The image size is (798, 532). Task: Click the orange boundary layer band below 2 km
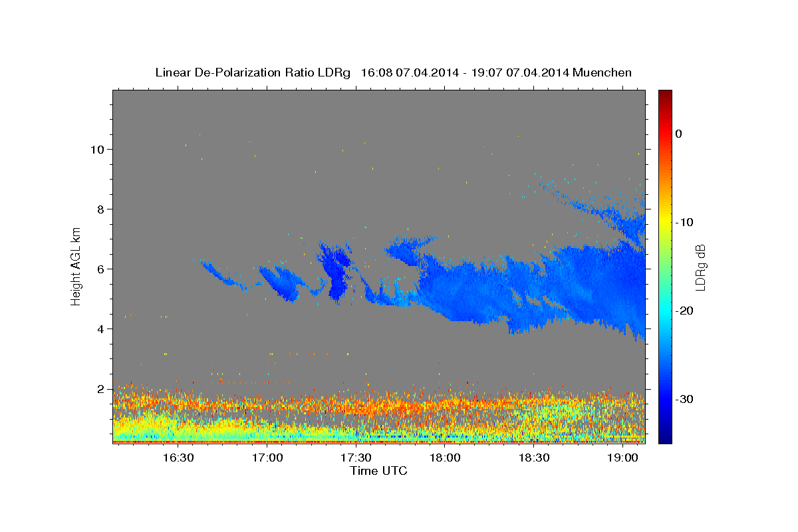click(x=378, y=404)
